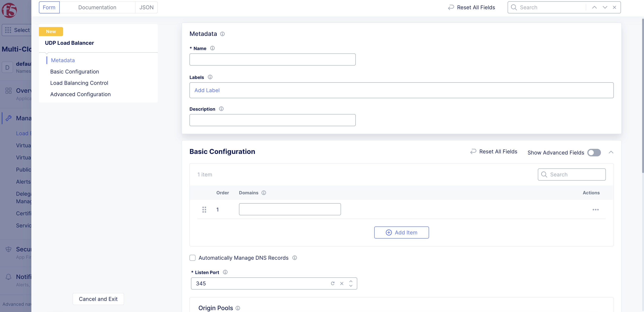Viewport: 644px width, 312px height.
Task: Check Automatically Manage DNS Records checkbox
Action: coord(192,258)
